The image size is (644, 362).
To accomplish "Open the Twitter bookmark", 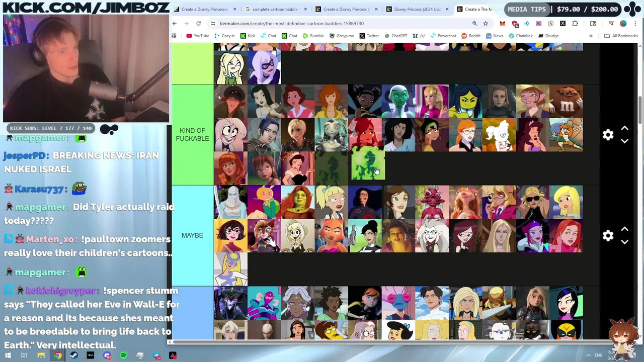I will (369, 36).
